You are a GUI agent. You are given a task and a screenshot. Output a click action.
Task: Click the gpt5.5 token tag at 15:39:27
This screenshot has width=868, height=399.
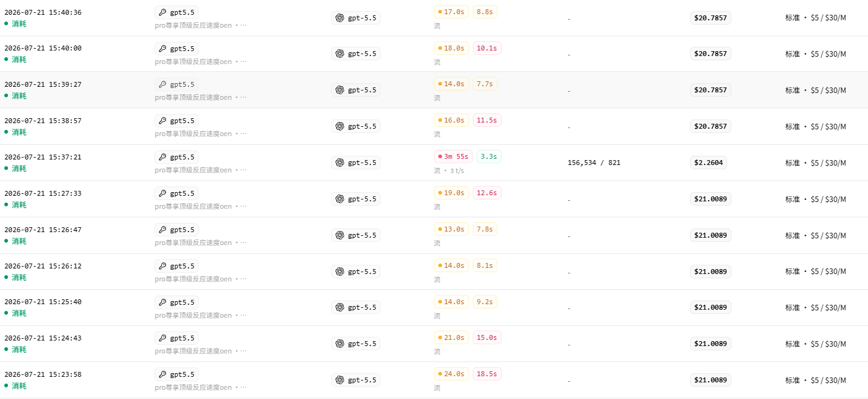coord(177,84)
